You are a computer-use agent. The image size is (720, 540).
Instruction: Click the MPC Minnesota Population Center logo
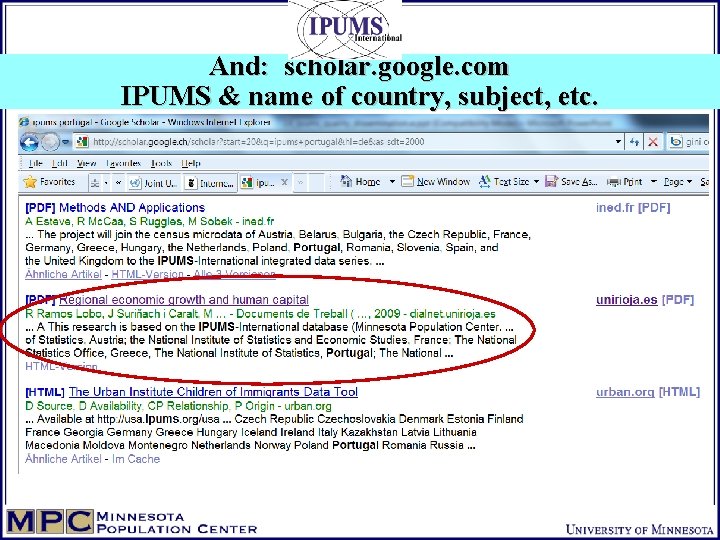point(132,523)
